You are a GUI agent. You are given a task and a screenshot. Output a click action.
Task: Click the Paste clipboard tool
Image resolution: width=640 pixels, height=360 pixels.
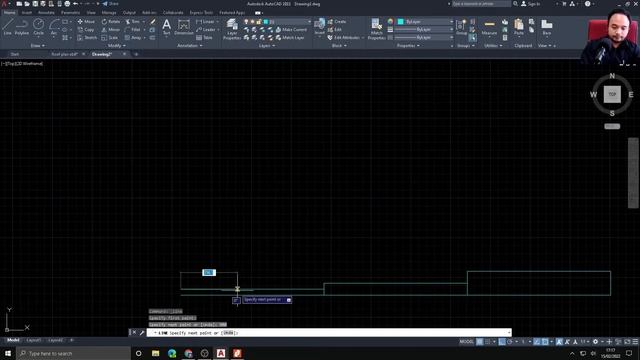519,27
